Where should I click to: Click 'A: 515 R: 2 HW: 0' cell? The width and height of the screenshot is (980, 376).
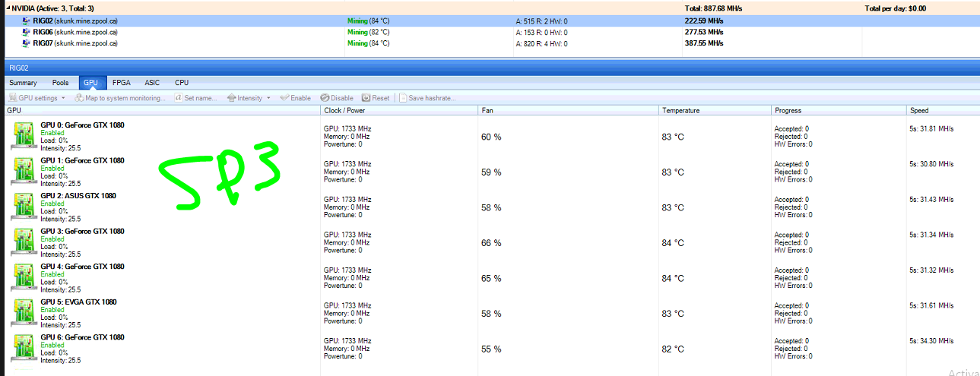pyautogui.click(x=541, y=21)
